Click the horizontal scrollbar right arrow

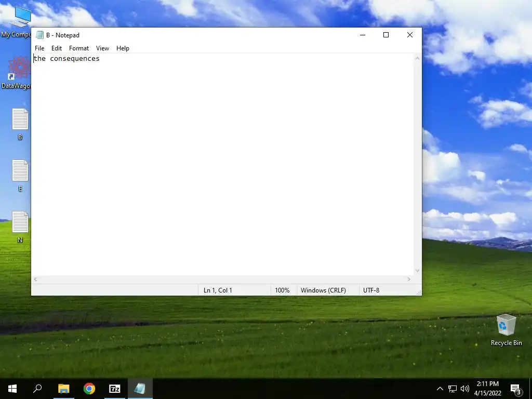pos(409,279)
